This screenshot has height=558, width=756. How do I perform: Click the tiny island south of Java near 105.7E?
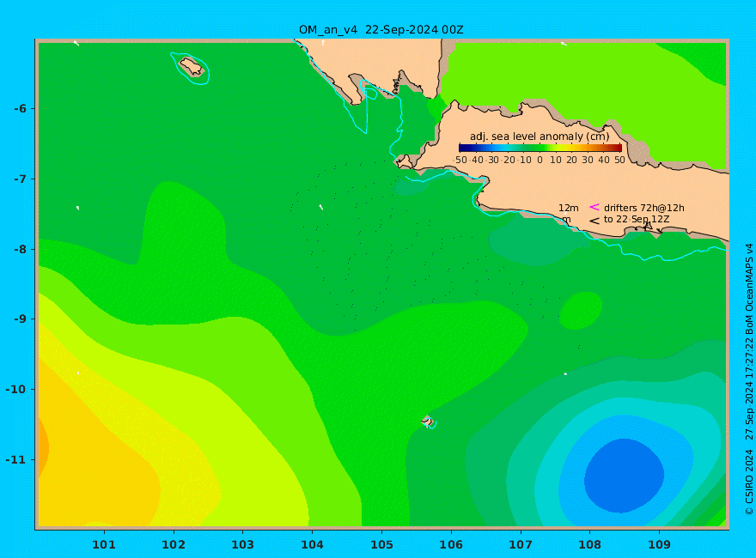(x=427, y=422)
